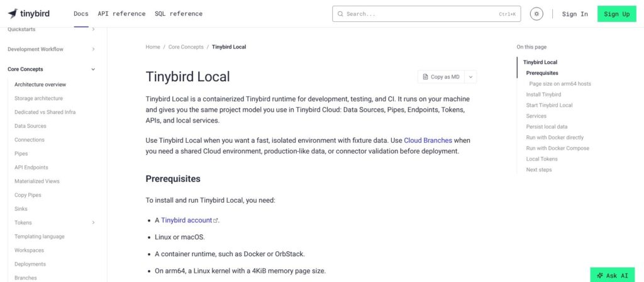Open Connections sidebar item
Viewport: 644px width, 282px height.
pos(29,140)
